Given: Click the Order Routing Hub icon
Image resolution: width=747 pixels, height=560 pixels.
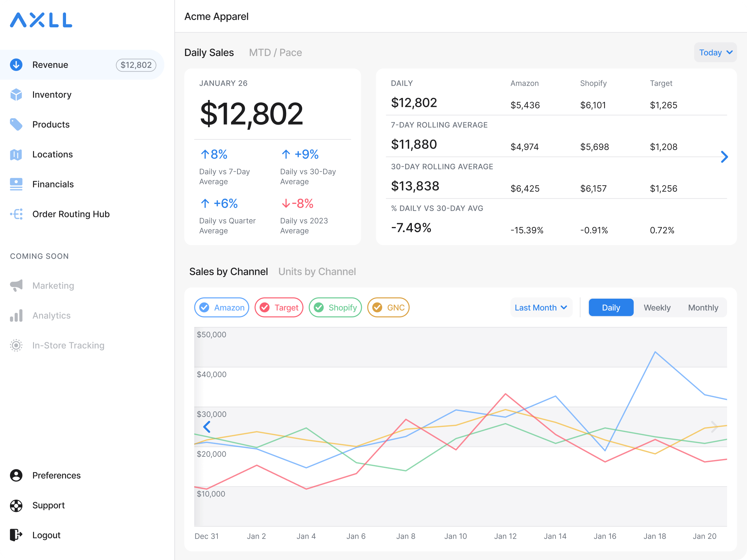Looking at the screenshot, I should pos(16,214).
